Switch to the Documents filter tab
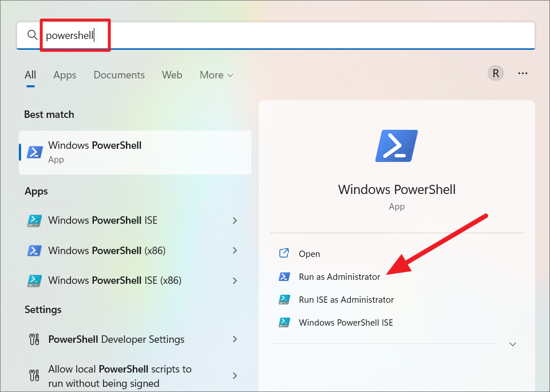The height and width of the screenshot is (392, 550). [119, 75]
